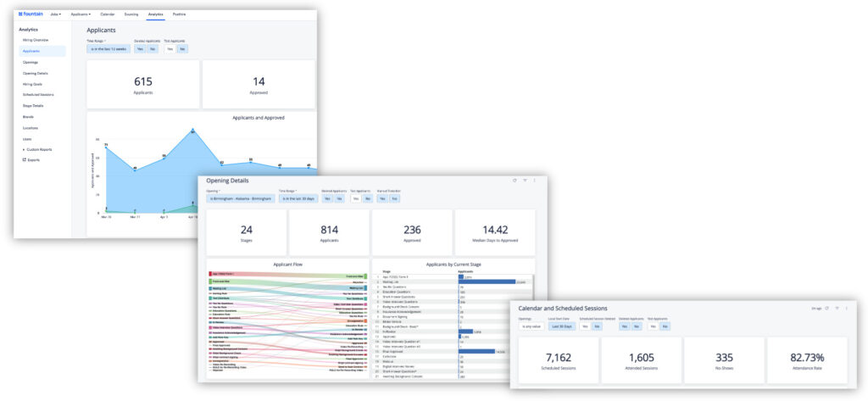Open Stage Details in the sidebar
868x401 pixels.
point(33,105)
